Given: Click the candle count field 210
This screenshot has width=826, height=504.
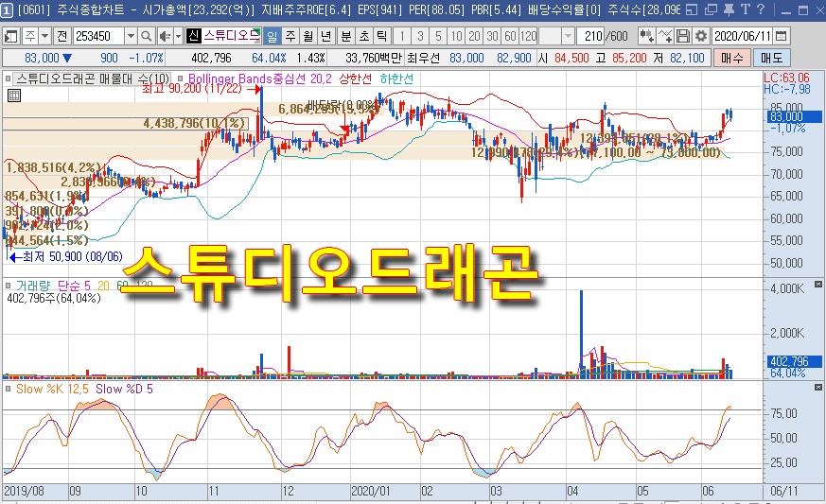Looking at the screenshot, I should [591, 36].
